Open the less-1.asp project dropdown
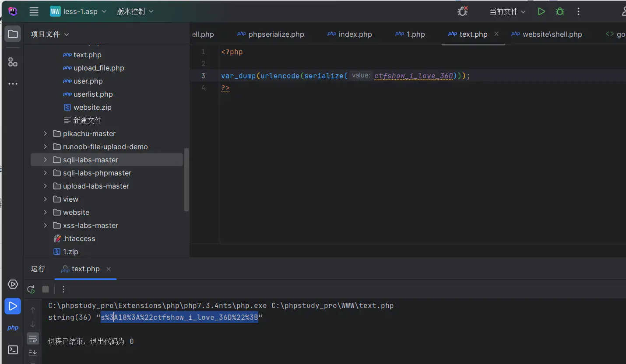This screenshot has height=364, width=626. pyautogui.click(x=78, y=12)
